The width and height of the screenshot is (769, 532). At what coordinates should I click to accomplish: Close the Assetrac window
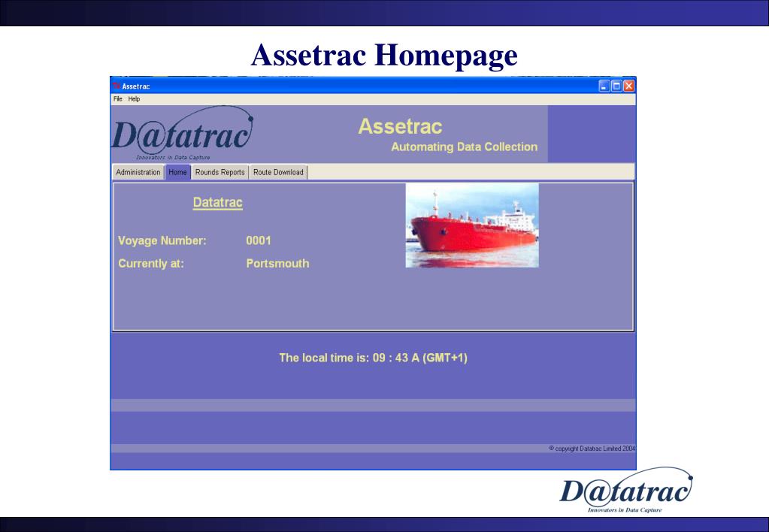coord(628,86)
